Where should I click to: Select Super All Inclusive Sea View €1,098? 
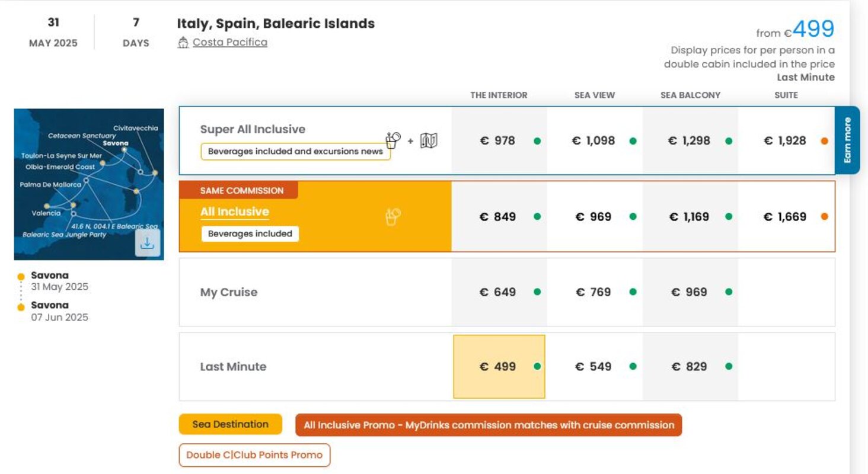click(x=593, y=141)
